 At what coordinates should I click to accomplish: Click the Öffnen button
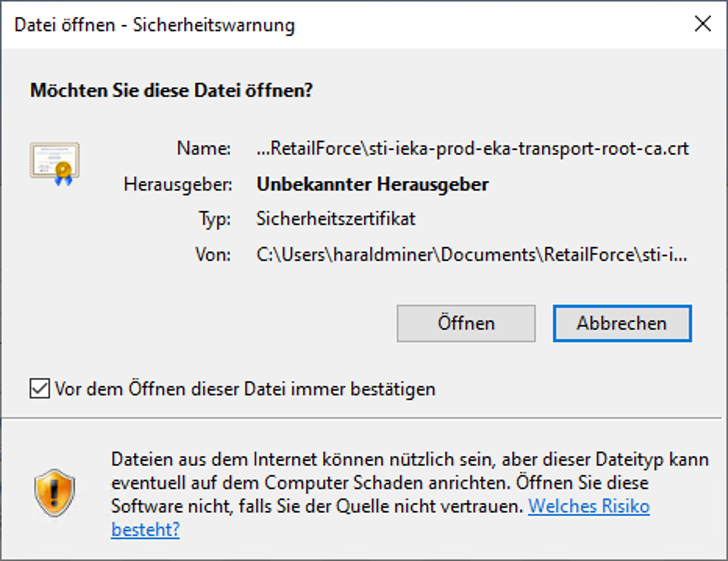[466, 323]
